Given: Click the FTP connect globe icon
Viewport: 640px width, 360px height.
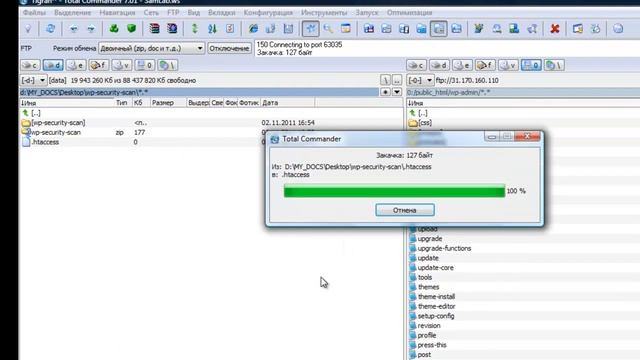Looking at the screenshot, I should coord(253,29).
